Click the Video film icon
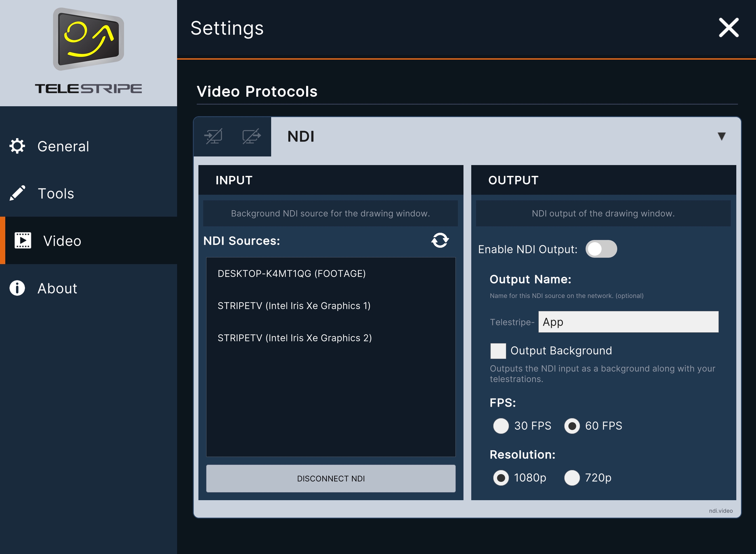Viewport: 756px width, 554px height. 23,240
